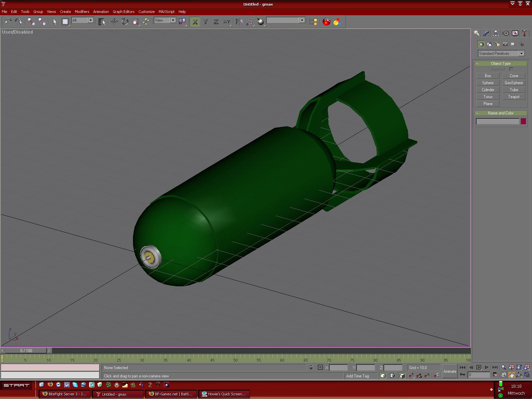532x399 pixels.
Task: Switch to BiteFight Server taskbar window
Action: [x=65, y=394]
